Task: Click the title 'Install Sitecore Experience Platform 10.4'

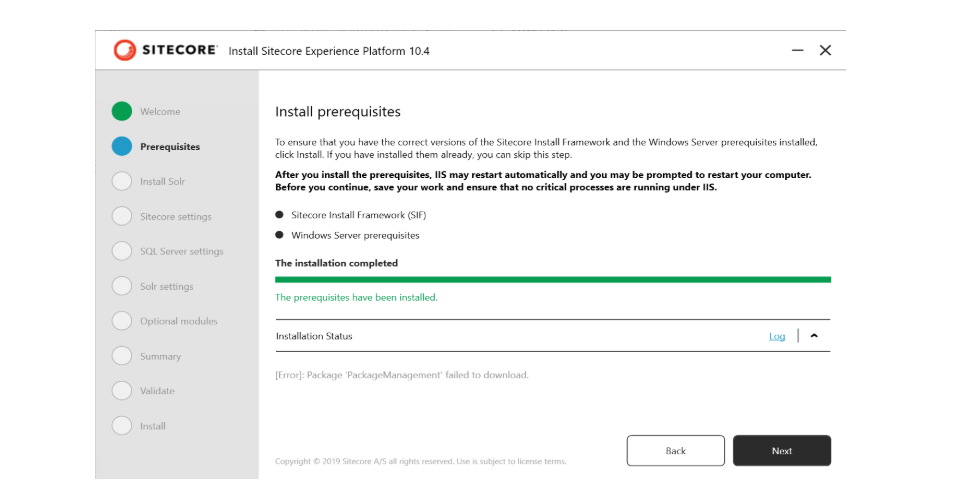Action: pos(329,51)
